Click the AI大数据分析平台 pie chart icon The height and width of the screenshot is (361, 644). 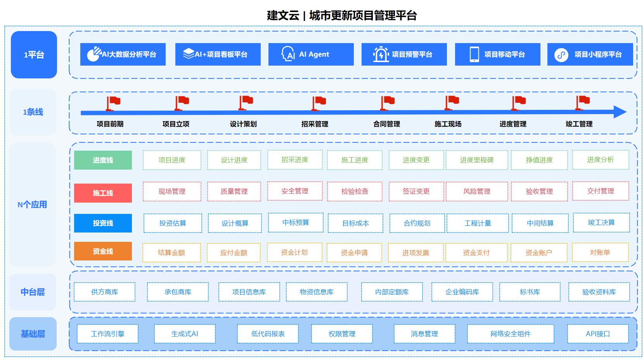(x=93, y=54)
